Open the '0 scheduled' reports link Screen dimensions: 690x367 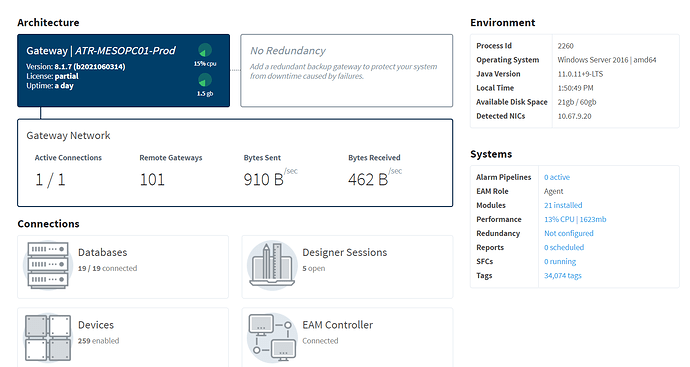564,247
